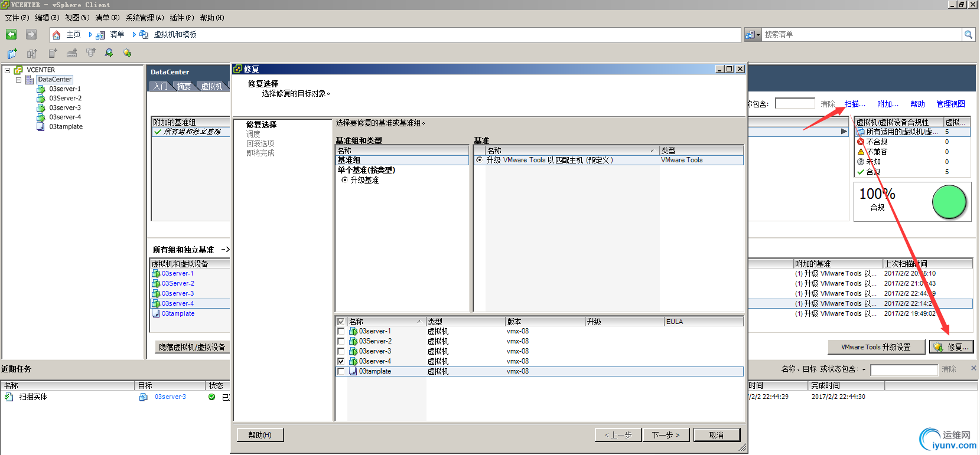Click the VCENTER server icon in tree
The image size is (980, 455).
[18, 70]
